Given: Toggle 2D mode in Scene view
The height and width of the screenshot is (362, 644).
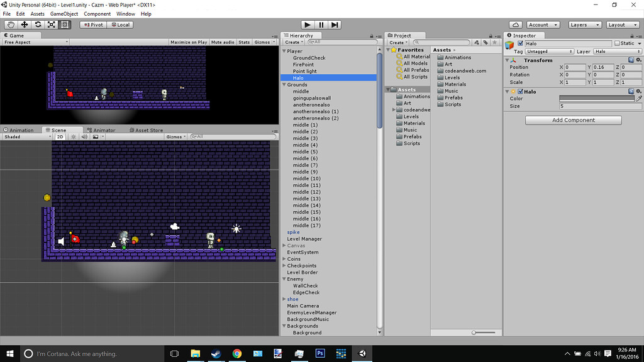Looking at the screenshot, I should [x=60, y=136].
